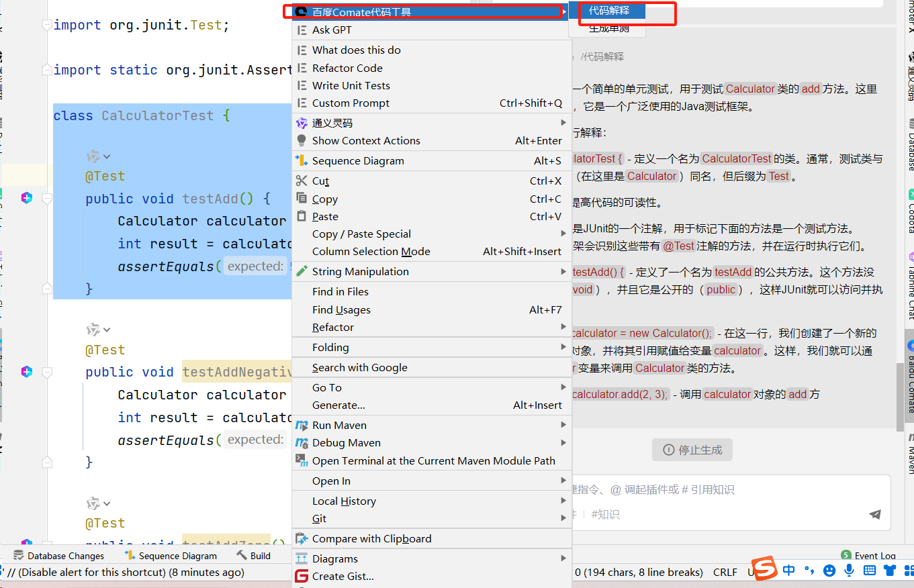Open Custom Prompt entry
Viewport: 914px width, 588px height.
coord(432,103)
